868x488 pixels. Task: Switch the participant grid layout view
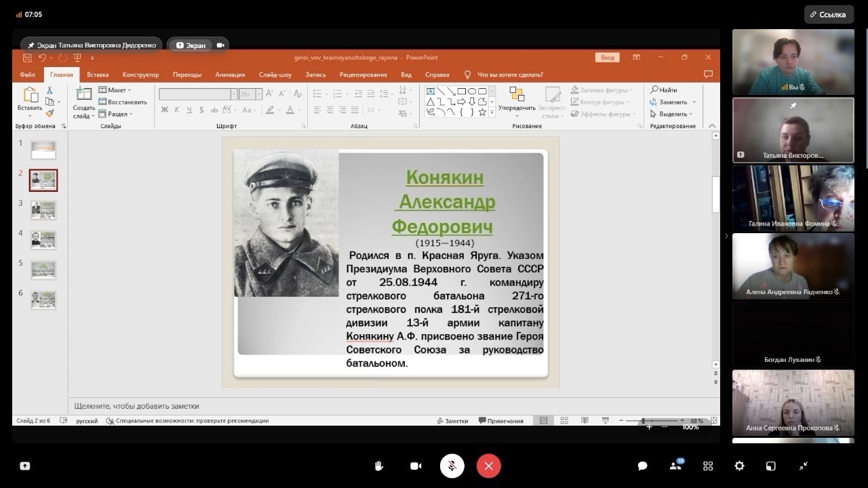(x=708, y=466)
